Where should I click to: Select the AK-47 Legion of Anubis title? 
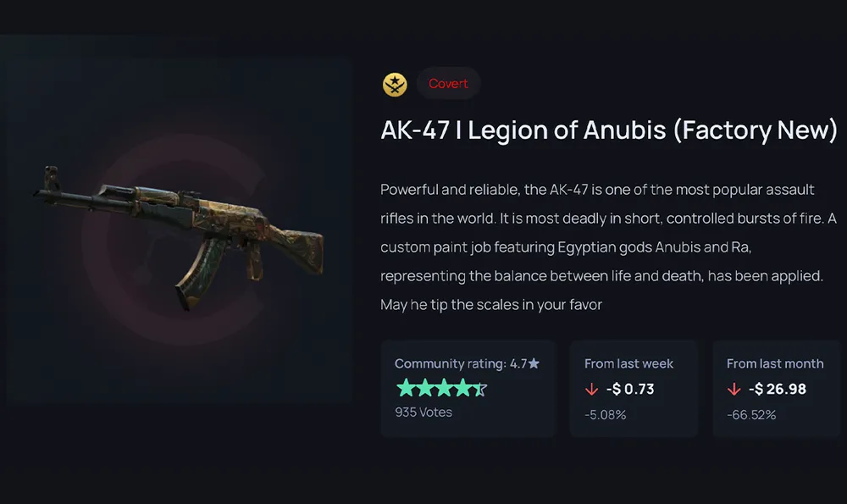coord(606,130)
